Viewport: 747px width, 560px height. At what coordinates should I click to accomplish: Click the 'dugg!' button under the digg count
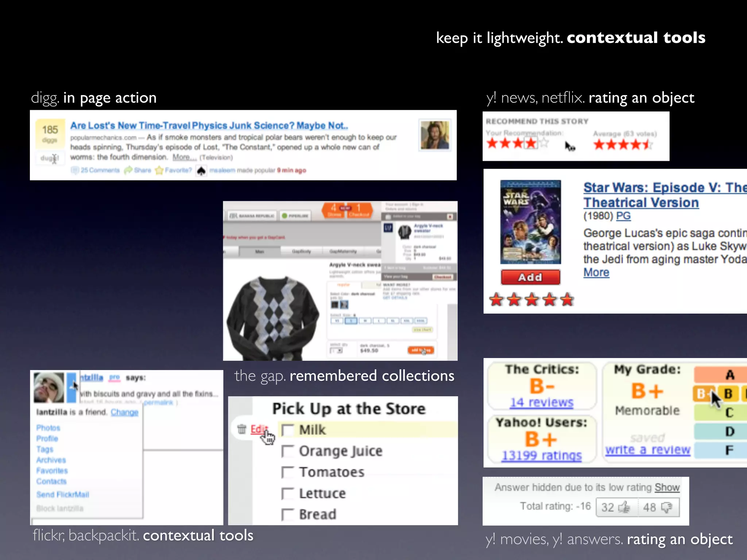(x=50, y=158)
